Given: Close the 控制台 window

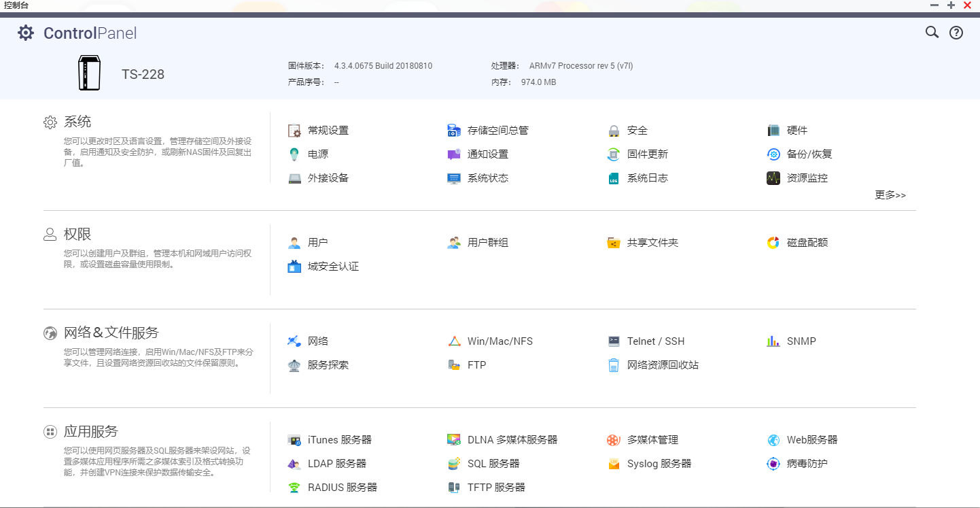Looking at the screenshot, I should 967,5.
